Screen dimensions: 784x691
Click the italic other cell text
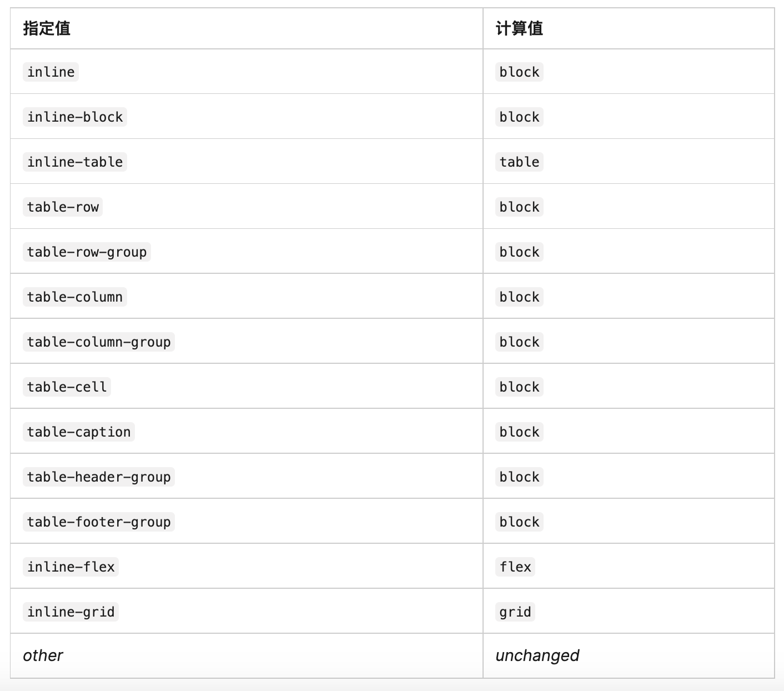click(x=43, y=655)
